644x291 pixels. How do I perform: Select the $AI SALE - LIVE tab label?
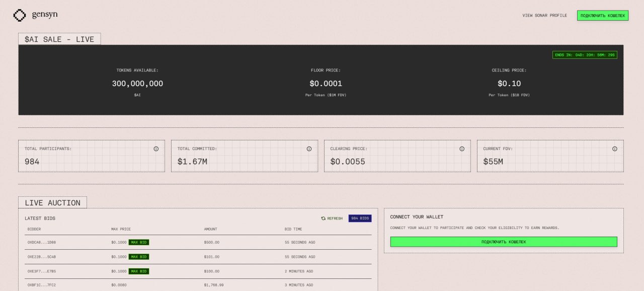tap(59, 39)
